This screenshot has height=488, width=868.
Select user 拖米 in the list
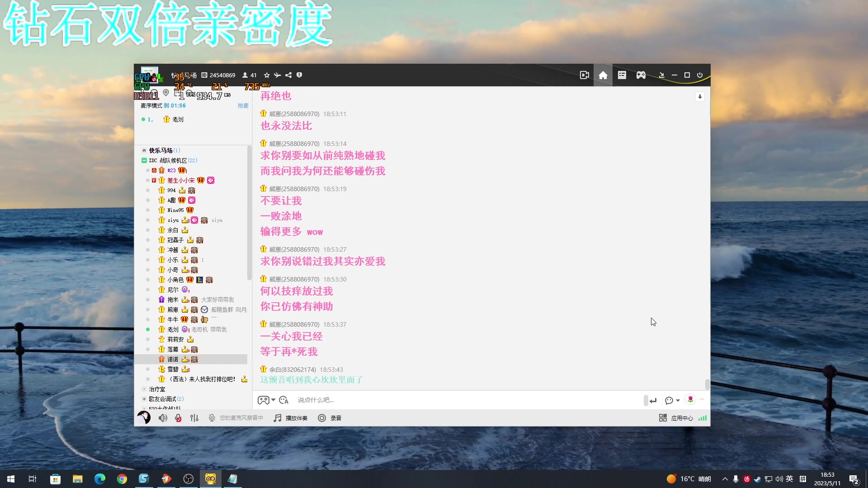pos(173,300)
